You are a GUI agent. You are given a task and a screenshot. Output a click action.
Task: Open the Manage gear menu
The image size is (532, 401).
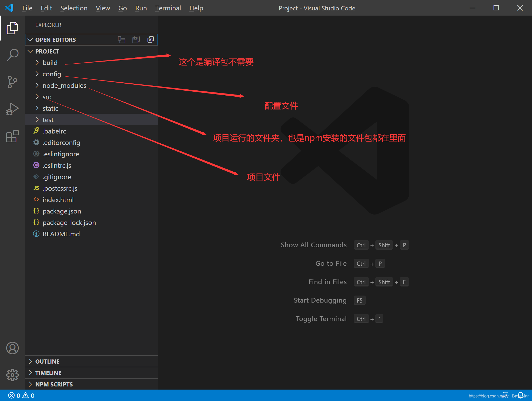click(x=12, y=375)
